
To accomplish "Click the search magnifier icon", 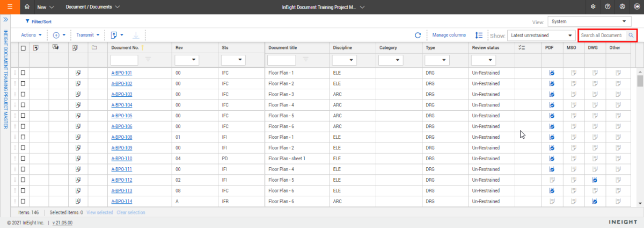I will pos(631,35).
